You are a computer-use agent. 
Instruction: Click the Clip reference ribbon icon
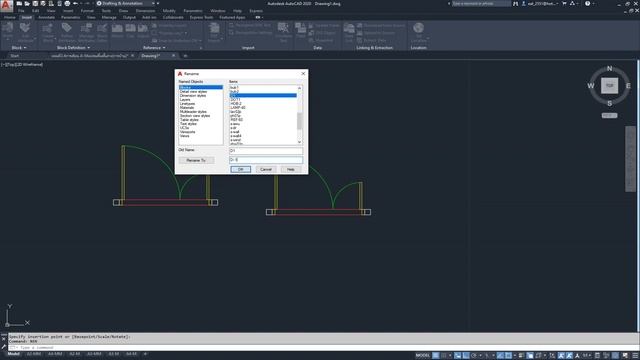(x=131, y=28)
